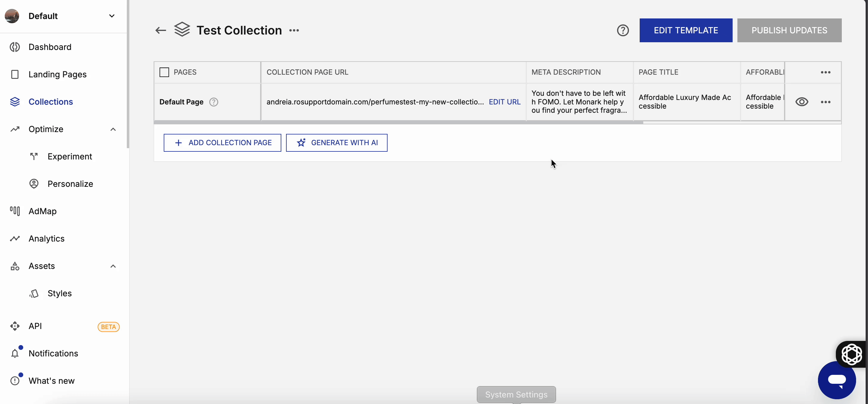Select the Landing Pages sidebar icon
Image resolution: width=868 pixels, height=404 pixels.
click(x=15, y=74)
